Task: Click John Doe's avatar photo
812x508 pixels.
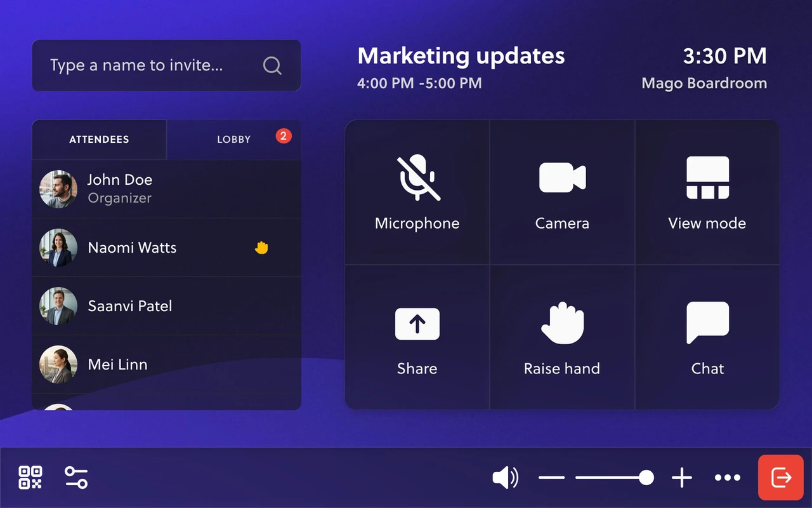Action: (x=58, y=189)
